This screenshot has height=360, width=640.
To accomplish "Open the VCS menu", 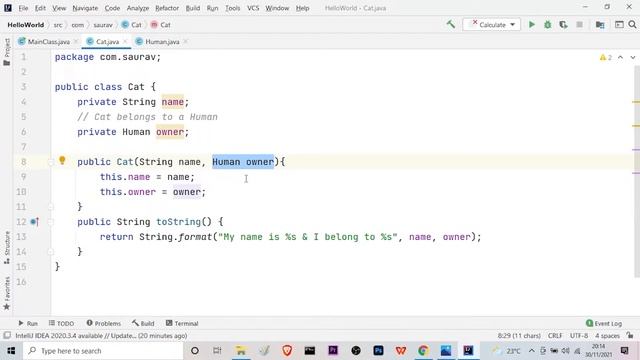I will tap(253, 8).
